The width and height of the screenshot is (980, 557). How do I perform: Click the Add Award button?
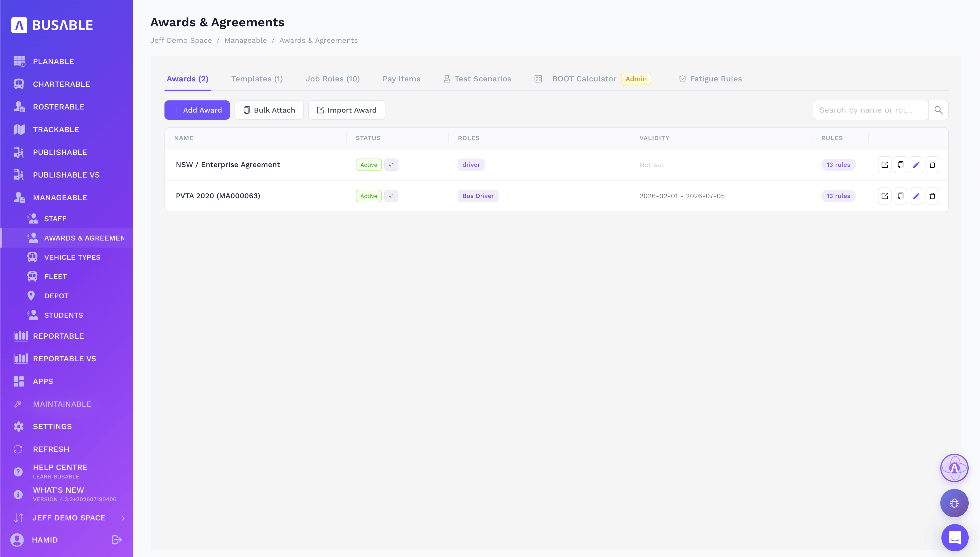point(197,110)
